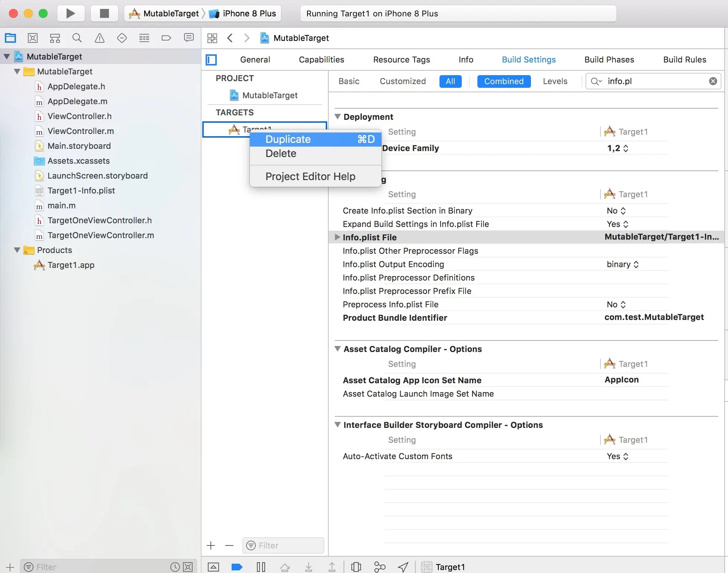Hide the debug area

pos(213,567)
